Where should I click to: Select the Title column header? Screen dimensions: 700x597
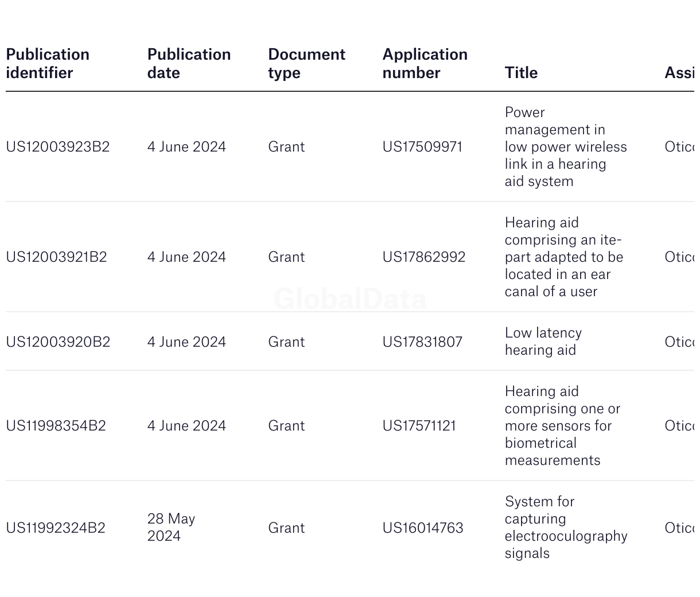521,73
